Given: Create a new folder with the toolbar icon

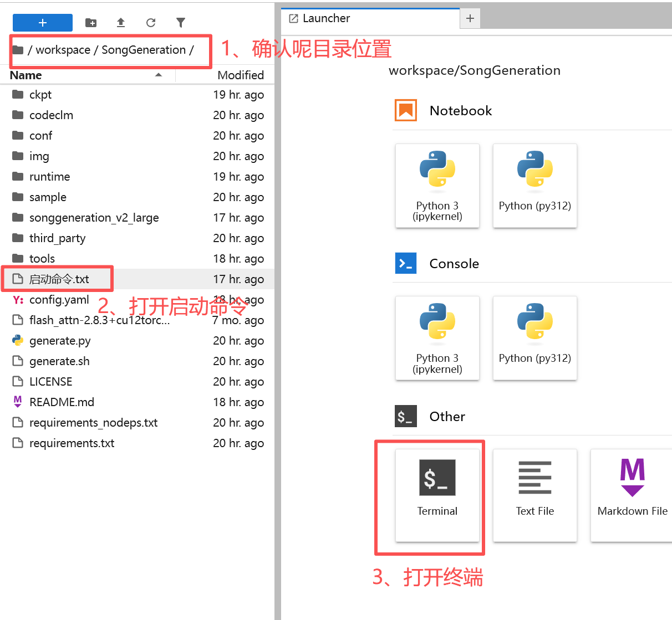Looking at the screenshot, I should pos(91,23).
